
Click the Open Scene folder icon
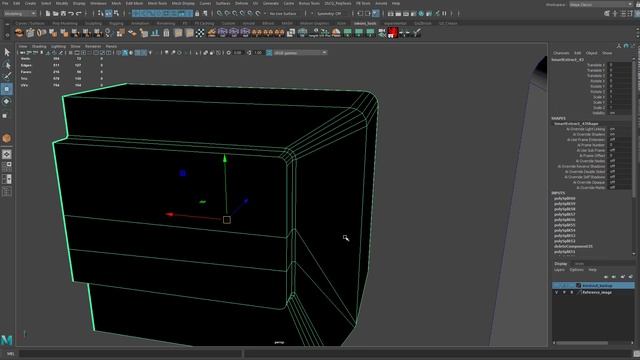(55, 13)
